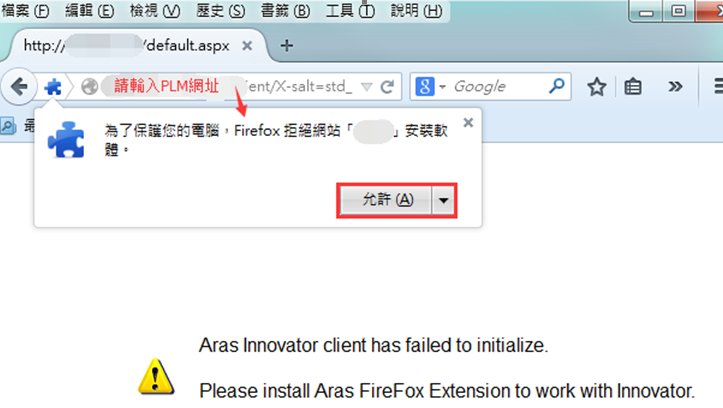This screenshot has height=408, width=723.
Task: Click into the Google search field
Action: tap(498, 86)
